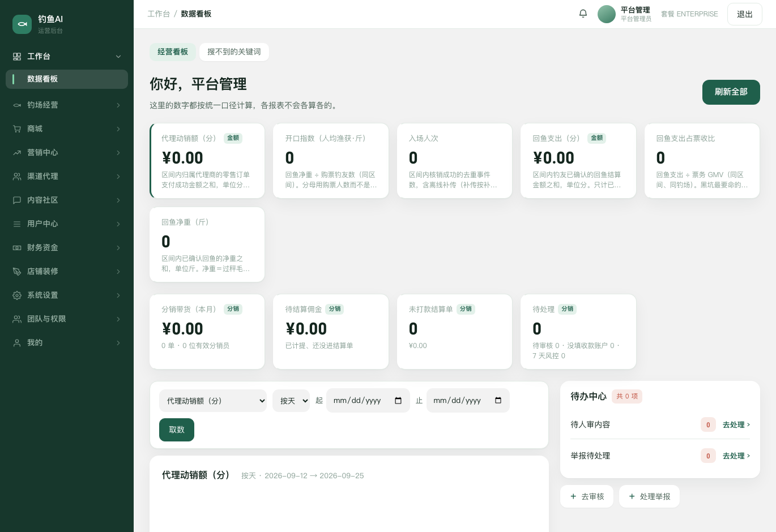Open calendar picker on end date field
This screenshot has width=776, height=532.
[498, 401]
